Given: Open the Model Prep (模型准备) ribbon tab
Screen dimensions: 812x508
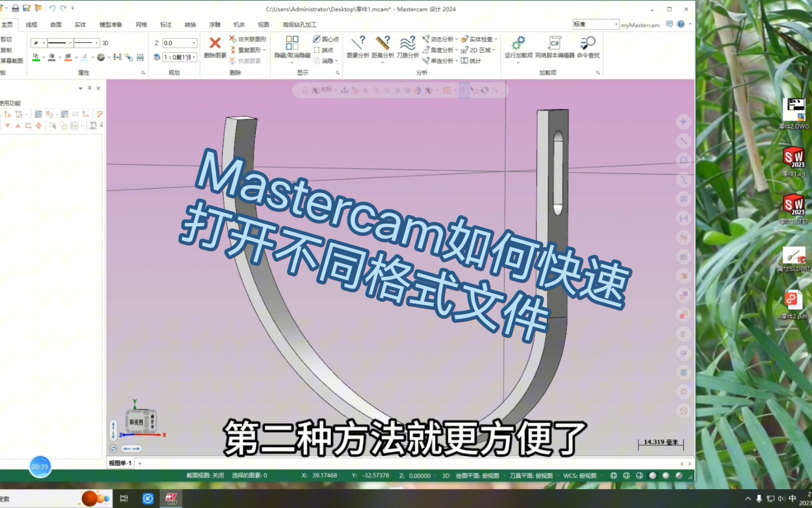Looking at the screenshot, I should (111, 24).
